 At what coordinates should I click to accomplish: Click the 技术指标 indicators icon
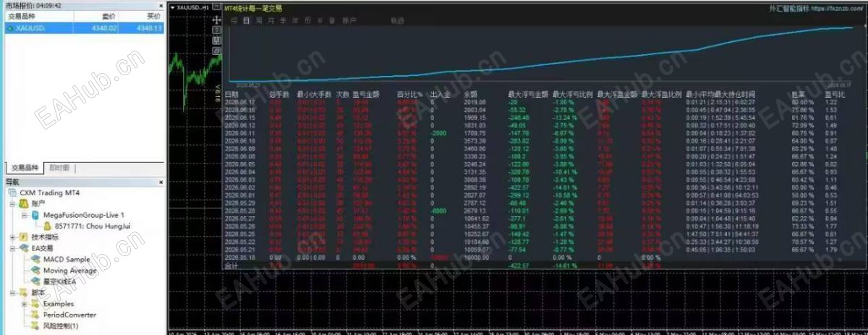point(23,237)
